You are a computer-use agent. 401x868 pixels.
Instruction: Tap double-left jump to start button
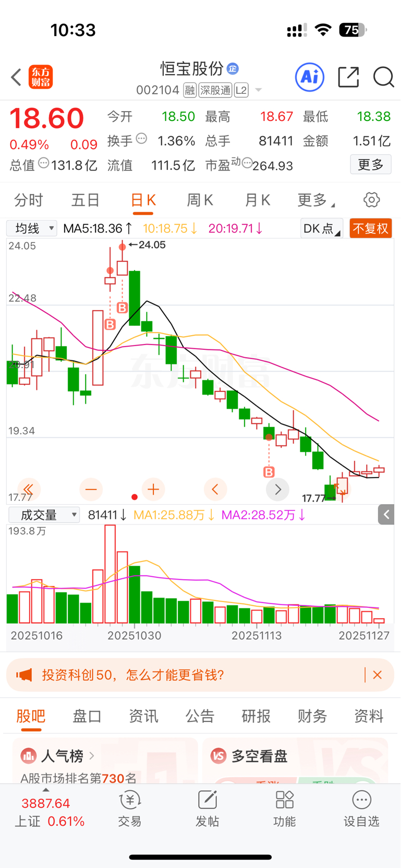tap(29, 489)
